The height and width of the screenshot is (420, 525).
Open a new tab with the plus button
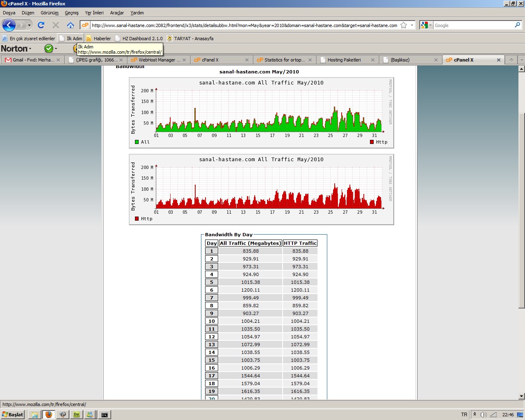[511, 60]
